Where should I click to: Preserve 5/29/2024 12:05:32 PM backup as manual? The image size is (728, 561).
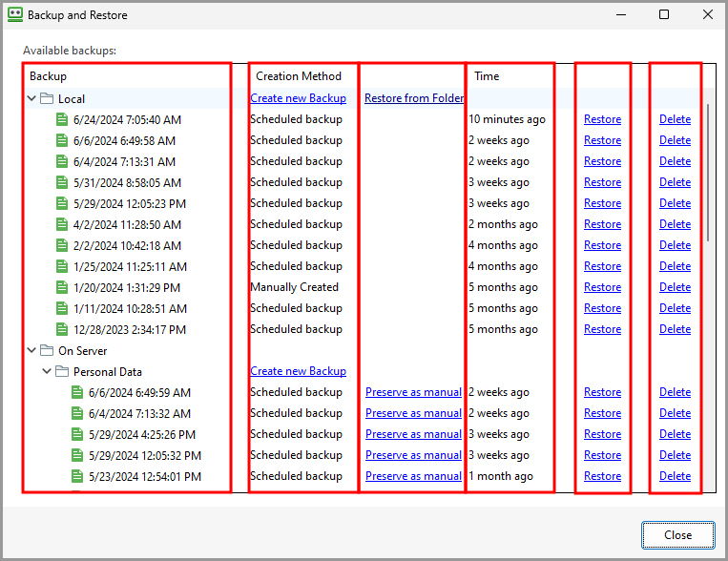[x=413, y=455]
